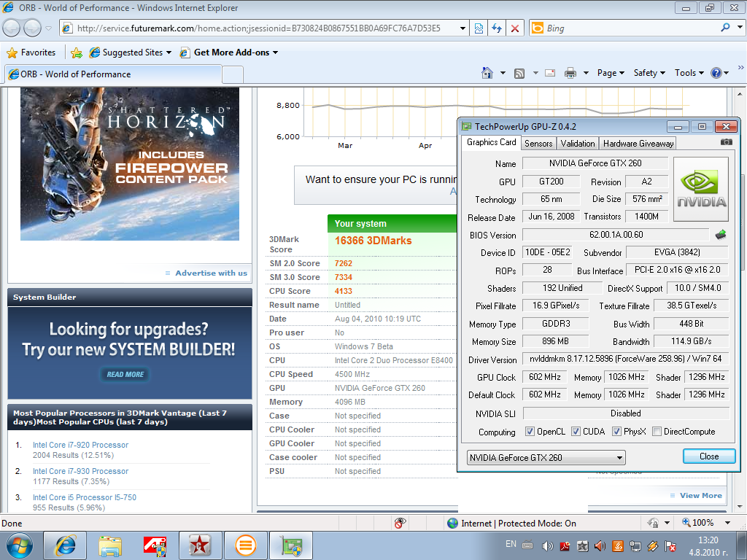Click the Read Mail icon
The image size is (747, 560).
(x=550, y=73)
